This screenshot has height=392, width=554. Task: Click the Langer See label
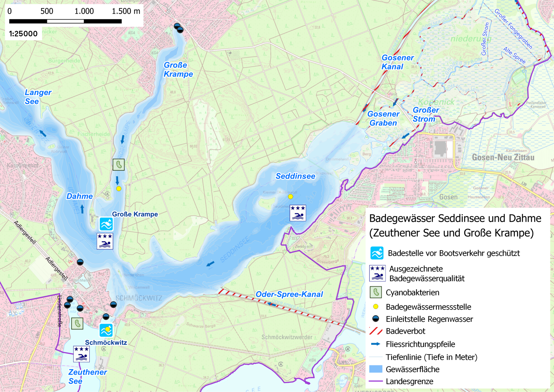coord(38,97)
